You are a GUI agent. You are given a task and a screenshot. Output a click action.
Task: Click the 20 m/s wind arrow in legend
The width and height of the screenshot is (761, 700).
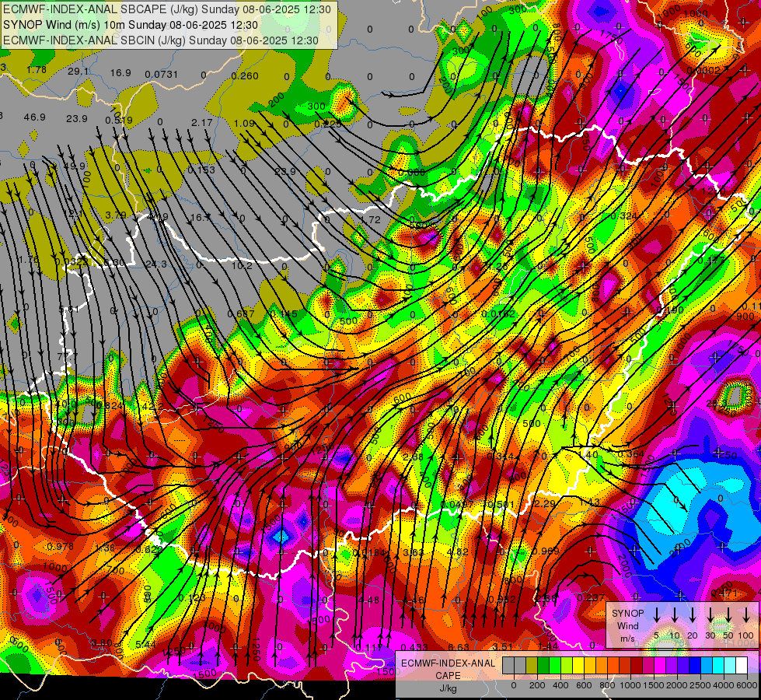[x=693, y=615]
